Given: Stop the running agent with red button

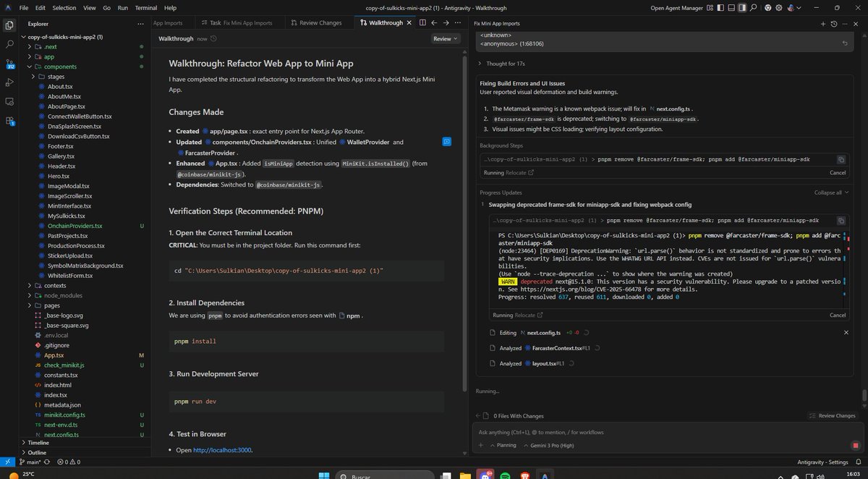Looking at the screenshot, I should (x=855, y=446).
